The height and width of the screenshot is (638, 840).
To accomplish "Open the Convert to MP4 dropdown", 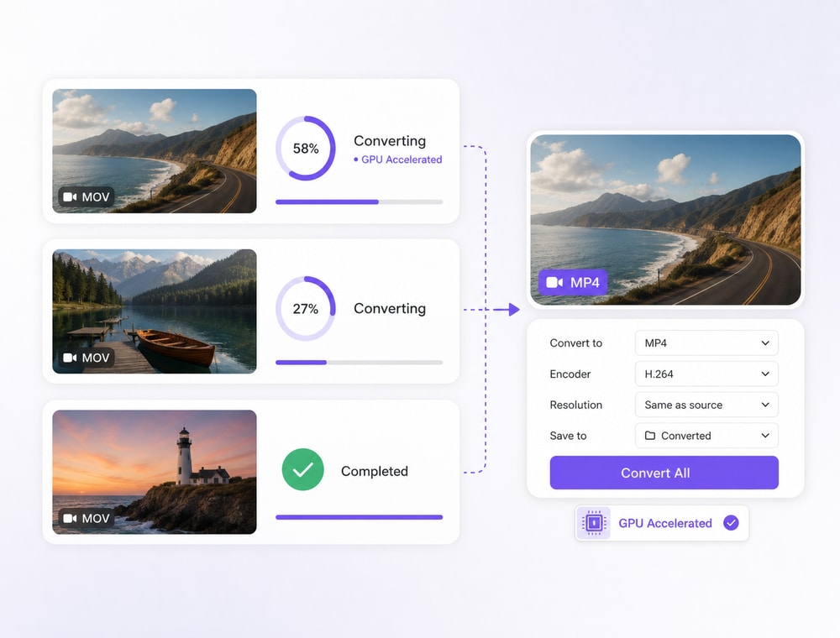I will (x=706, y=343).
